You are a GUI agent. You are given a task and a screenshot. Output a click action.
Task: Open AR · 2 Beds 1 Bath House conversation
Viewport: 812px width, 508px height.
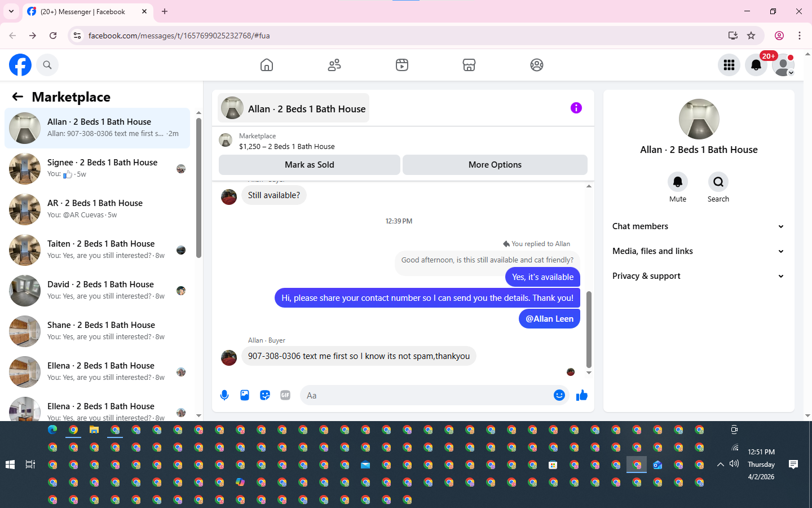(x=97, y=209)
